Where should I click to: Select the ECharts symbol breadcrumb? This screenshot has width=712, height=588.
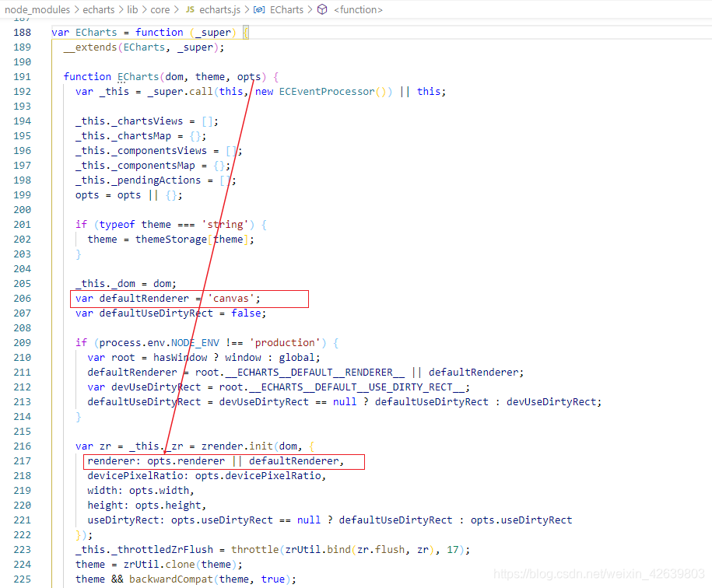[x=286, y=9]
